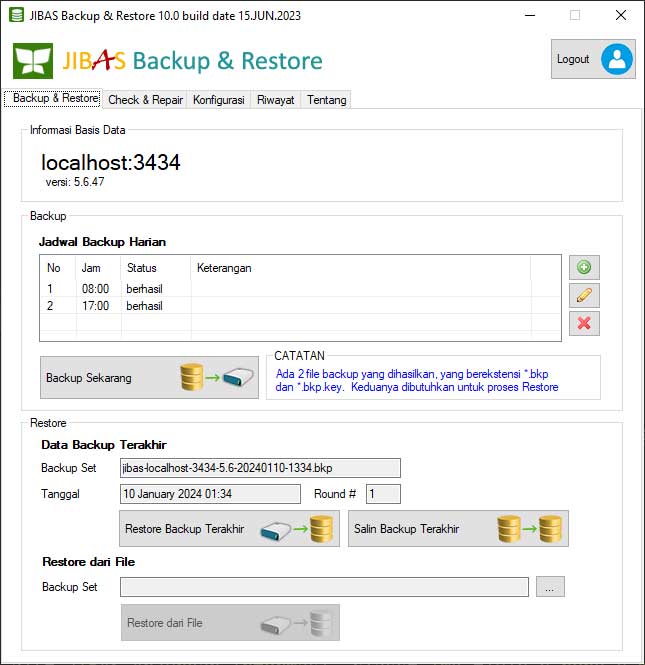
Task: Click Restore Backup Terakhir button
Action: pyautogui.click(x=229, y=528)
